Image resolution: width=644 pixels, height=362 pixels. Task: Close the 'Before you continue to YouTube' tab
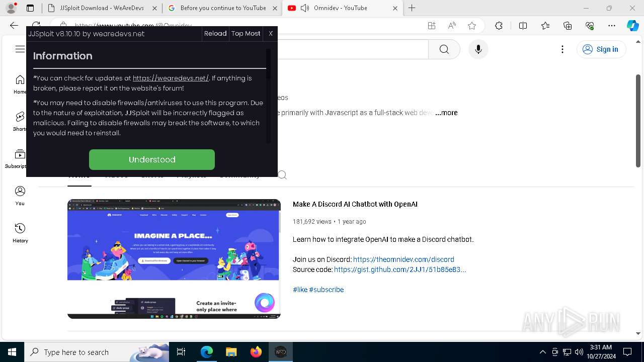(x=275, y=8)
